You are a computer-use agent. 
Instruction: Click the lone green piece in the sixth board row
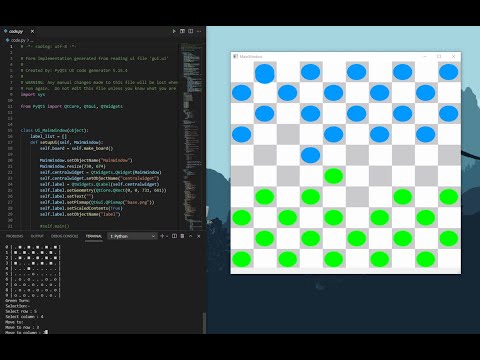tap(333, 176)
